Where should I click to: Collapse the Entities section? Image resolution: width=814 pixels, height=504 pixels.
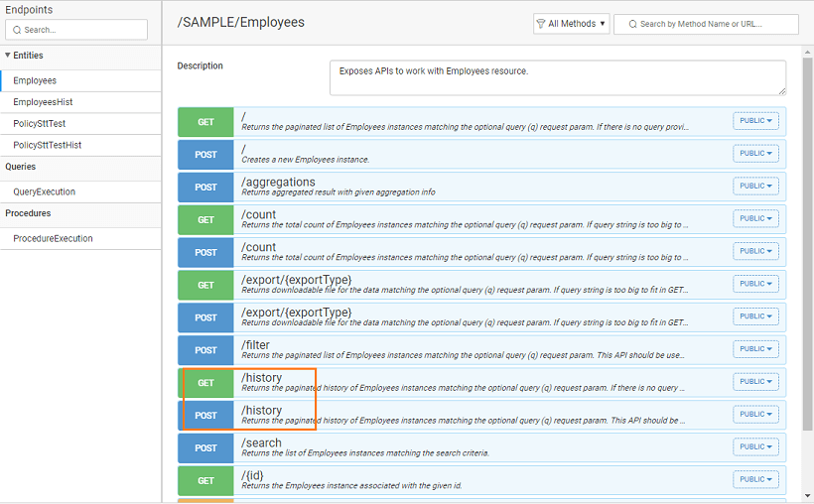pos(8,56)
